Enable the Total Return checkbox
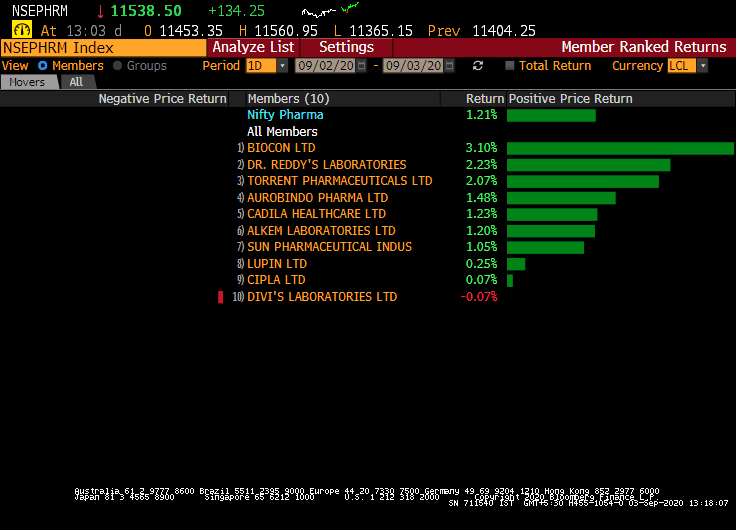736x530 pixels. [510, 66]
